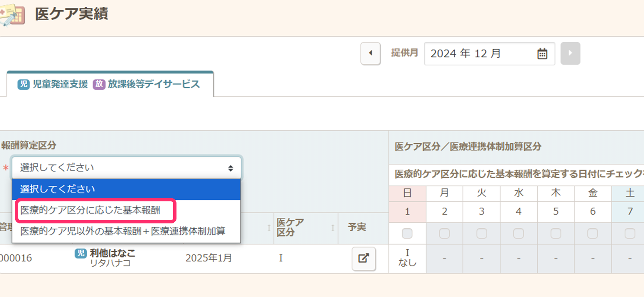Choose the 選択してください placeholder option
The image size is (644, 297).
[x=58, y=189]
